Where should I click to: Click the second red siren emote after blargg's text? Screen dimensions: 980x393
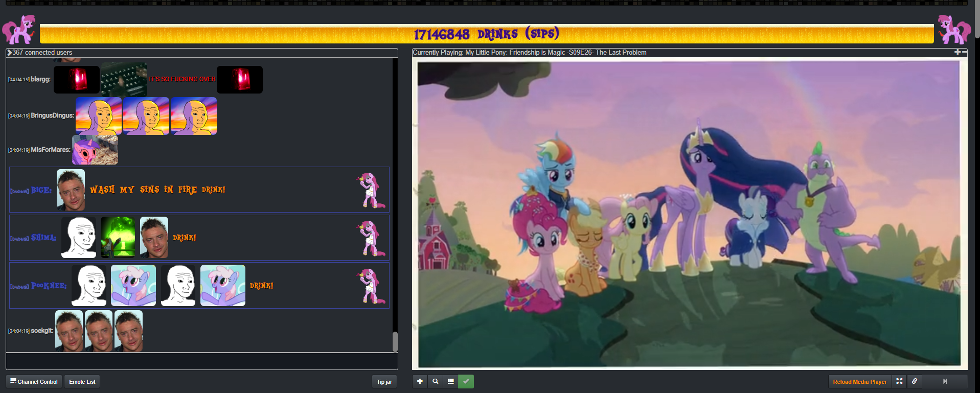point(240,80)
